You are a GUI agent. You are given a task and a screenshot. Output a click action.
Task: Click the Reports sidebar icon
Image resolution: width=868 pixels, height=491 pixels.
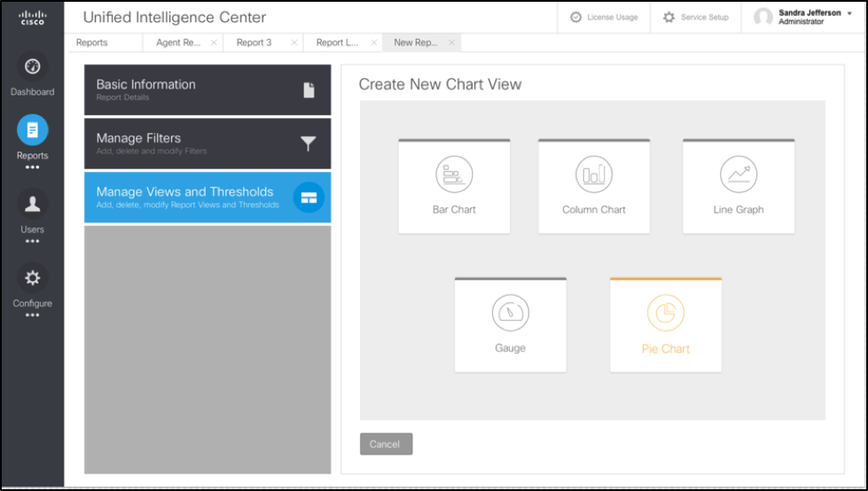tap(32, 130)
